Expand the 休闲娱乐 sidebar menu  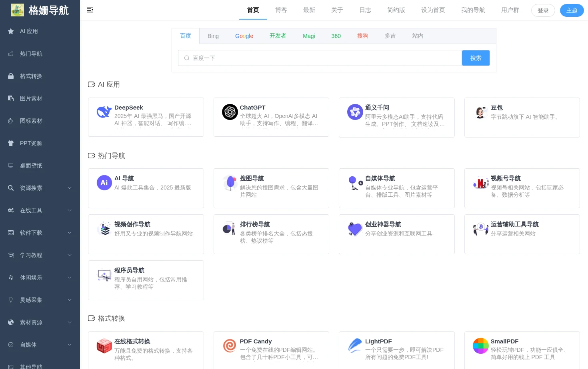(x=40, y=277)
